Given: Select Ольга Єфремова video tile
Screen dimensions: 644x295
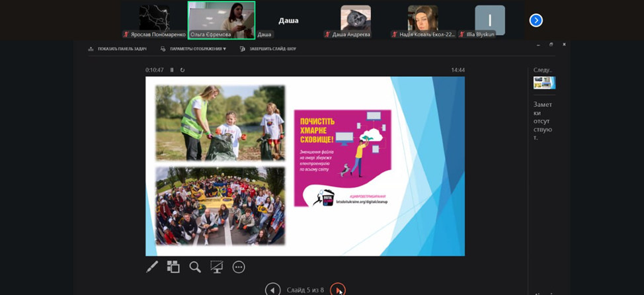Looking at the screenshot, I should [x=221, y=20].
